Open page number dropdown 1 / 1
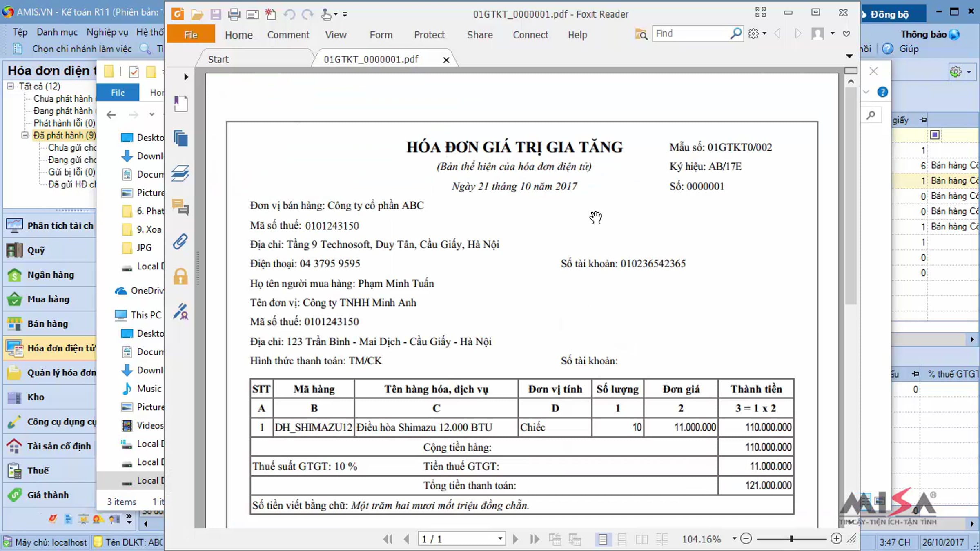 coord(500,539)
